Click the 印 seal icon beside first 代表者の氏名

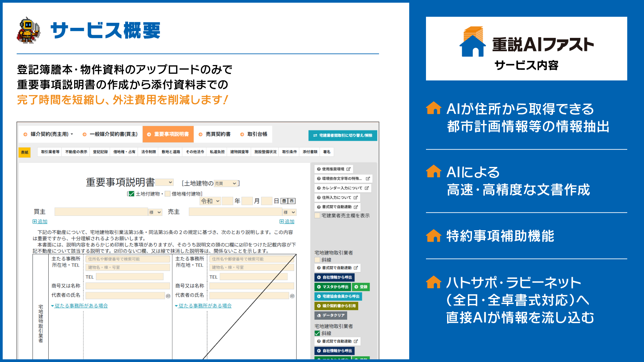tap(168, 296)
